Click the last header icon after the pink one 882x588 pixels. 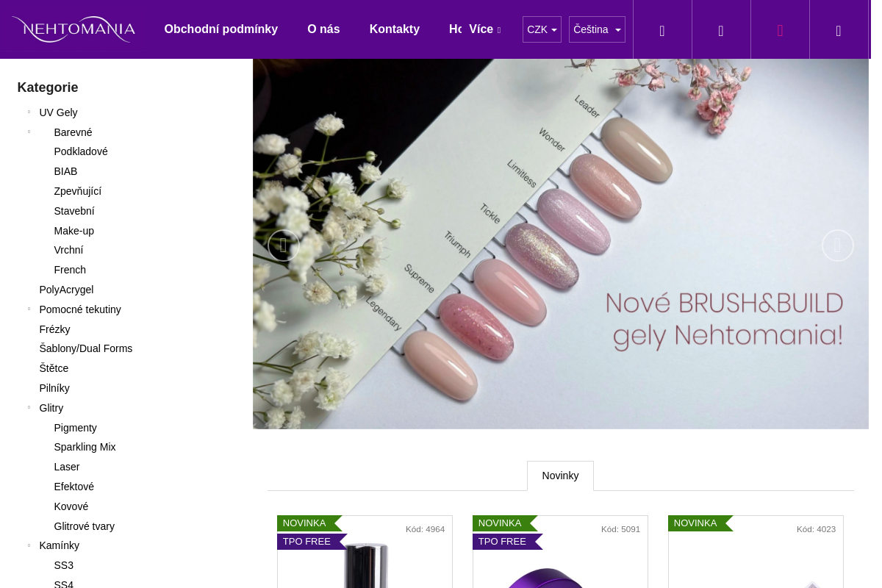[x=839, y=30]
